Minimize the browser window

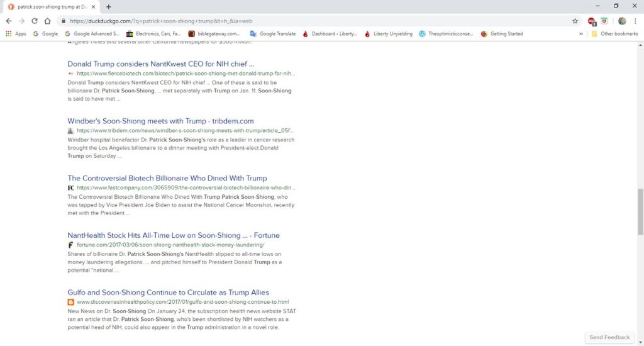[597, 6]
